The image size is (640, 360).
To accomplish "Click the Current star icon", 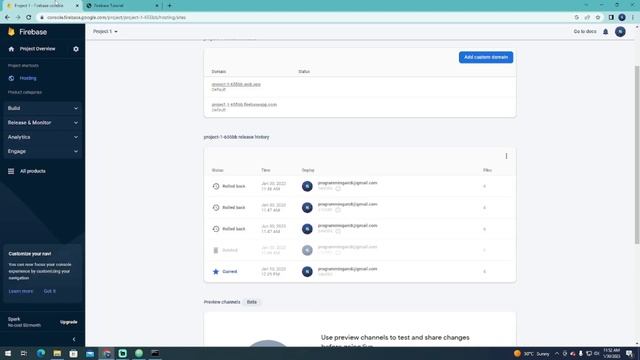I will [x=216, y=271].
